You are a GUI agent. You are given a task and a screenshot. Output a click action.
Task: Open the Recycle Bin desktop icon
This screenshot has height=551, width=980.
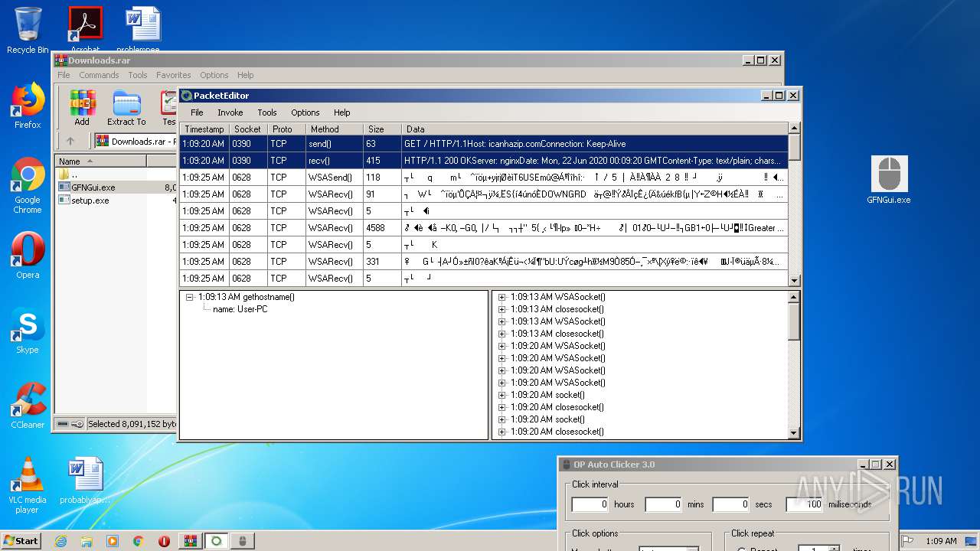(x=28, y=31)
